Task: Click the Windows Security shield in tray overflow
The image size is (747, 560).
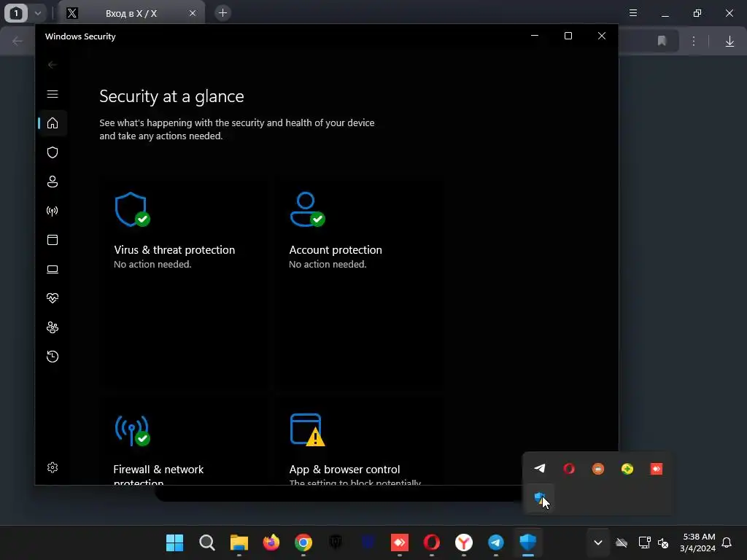Action: click(x=540, y=498)
